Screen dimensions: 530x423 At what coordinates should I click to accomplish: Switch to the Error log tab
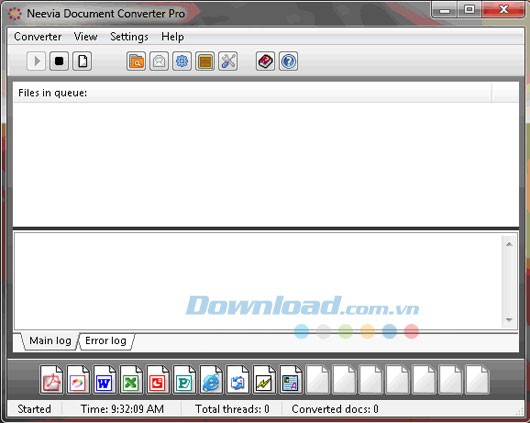(106, 340)
